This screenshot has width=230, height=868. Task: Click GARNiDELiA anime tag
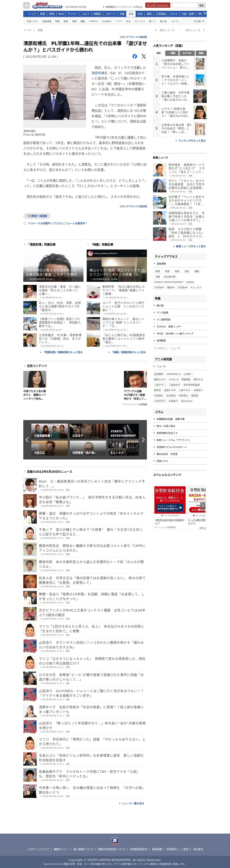[x=173, y=374]
